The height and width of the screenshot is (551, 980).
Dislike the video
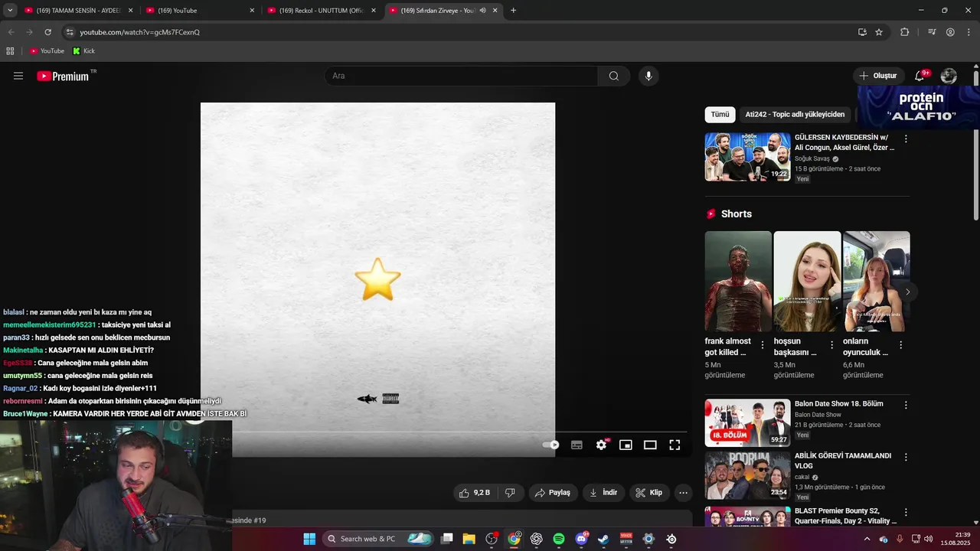click(510, 493)
